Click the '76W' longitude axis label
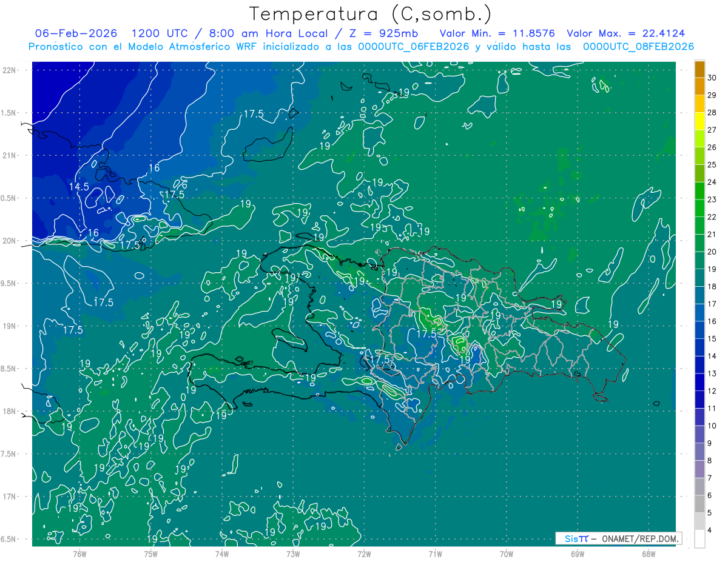Screen dimensions: 728x562 [x=79, y=554]
